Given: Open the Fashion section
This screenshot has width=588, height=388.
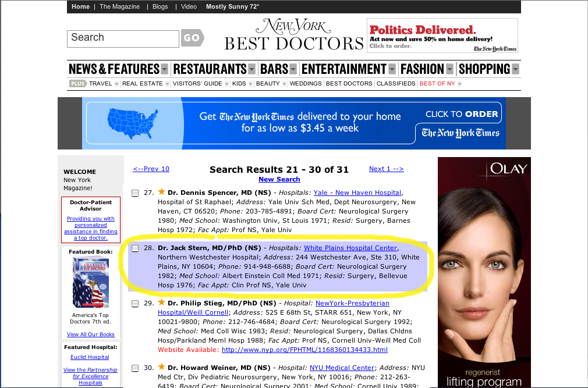Looking at the screenshot, I should point(422,69).
